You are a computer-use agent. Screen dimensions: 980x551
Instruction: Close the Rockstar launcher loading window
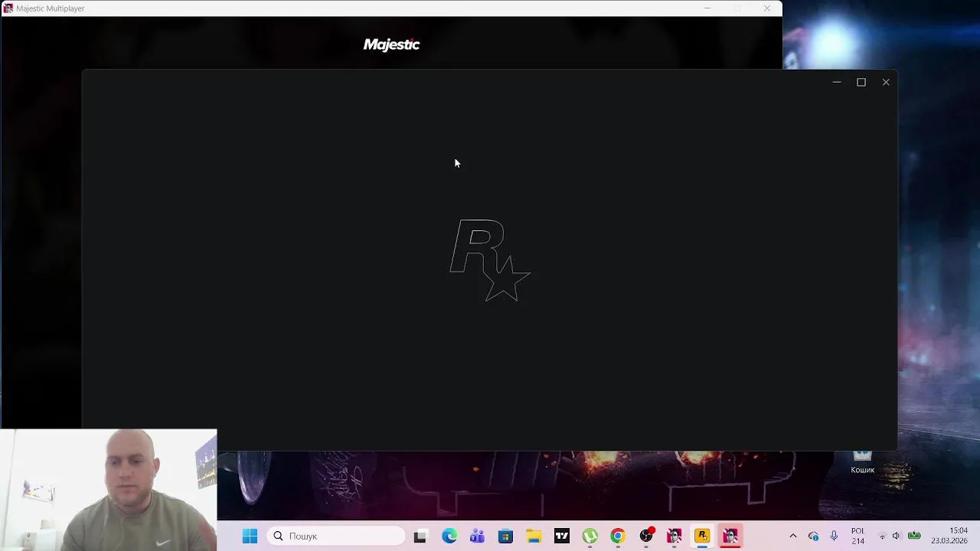886,82
